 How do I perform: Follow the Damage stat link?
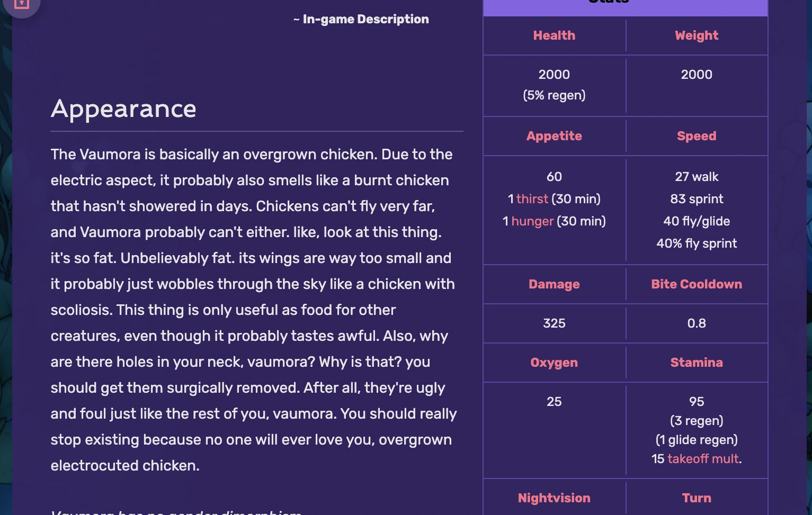coord(554,284)
